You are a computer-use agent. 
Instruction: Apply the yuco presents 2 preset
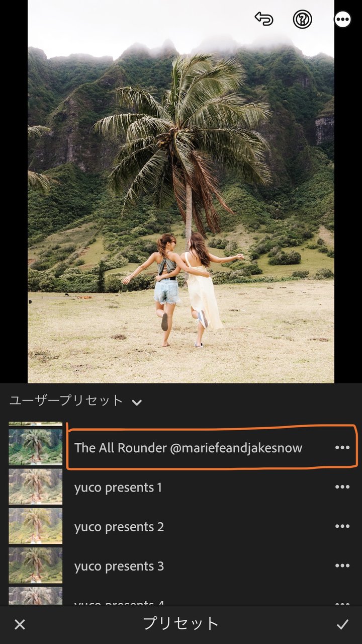[119, 527]
